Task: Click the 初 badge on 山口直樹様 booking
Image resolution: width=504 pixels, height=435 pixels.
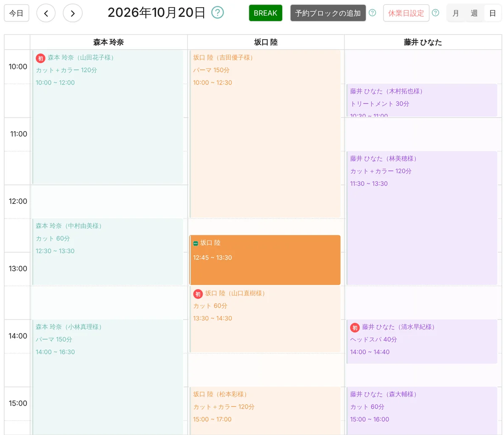Action: click(198, 294)
